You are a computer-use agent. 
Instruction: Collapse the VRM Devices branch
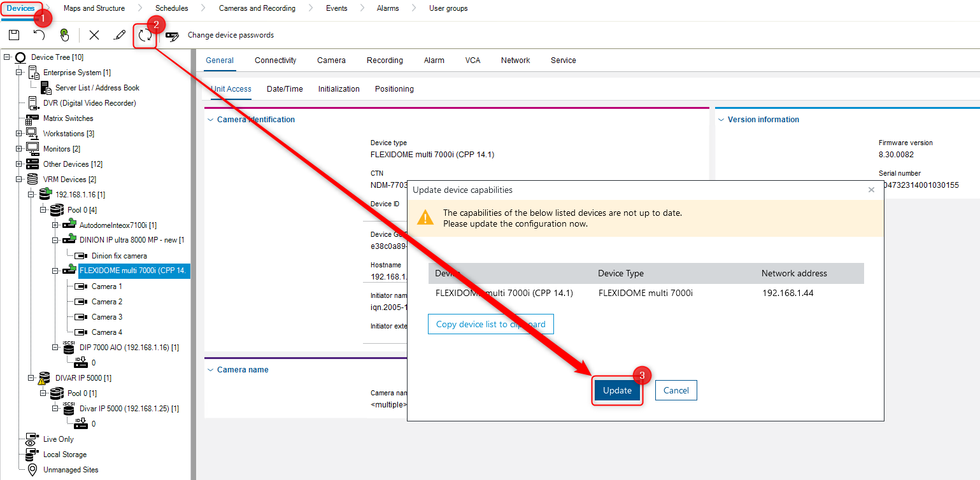19,179
